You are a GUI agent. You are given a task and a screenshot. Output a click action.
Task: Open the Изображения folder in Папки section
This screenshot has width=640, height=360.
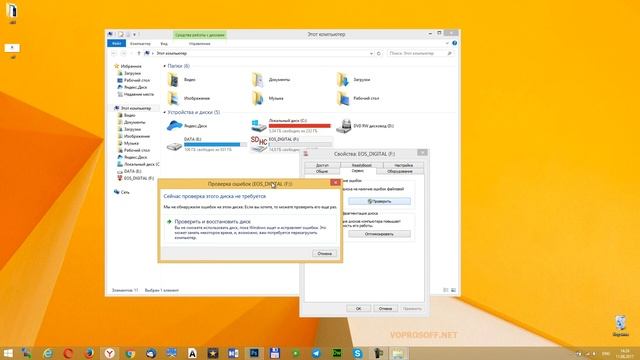189,98
